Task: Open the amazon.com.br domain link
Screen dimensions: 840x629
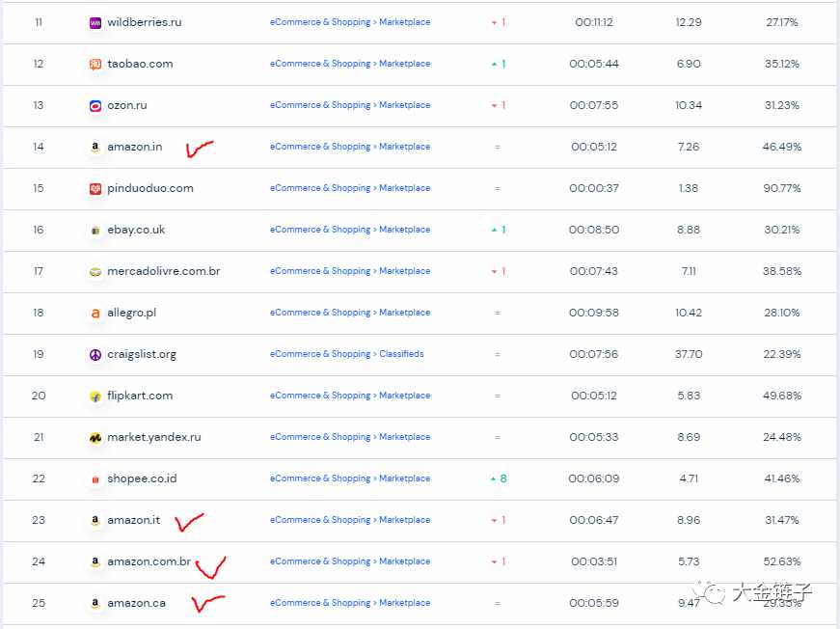Action: coord(149,561)
